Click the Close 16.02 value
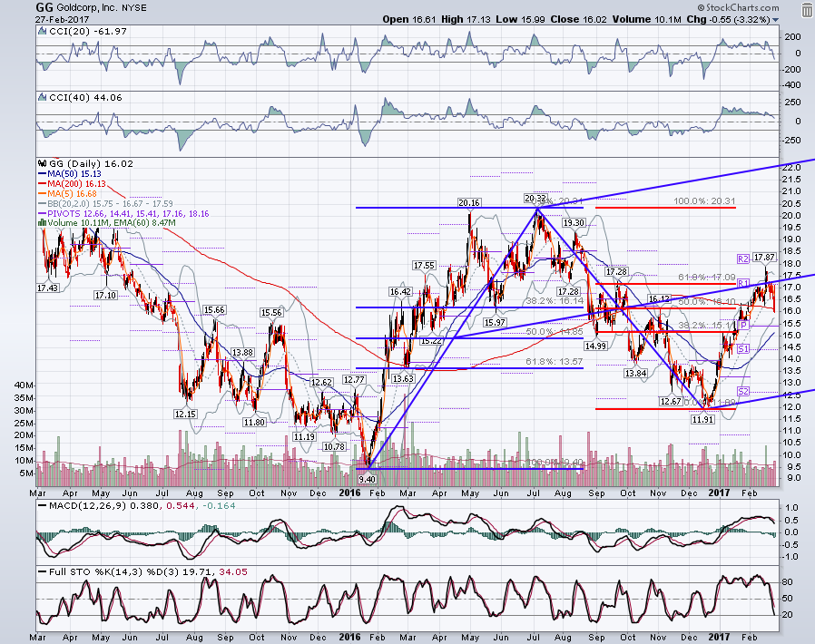Viewport: 815px width, 644px height. 578,19
